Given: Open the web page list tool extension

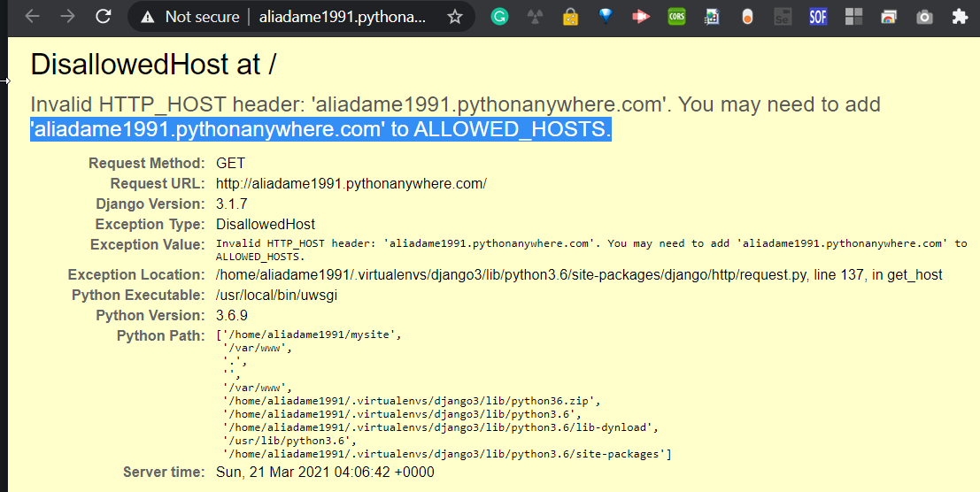Looking at the screenshot, I should click(711, 17).
